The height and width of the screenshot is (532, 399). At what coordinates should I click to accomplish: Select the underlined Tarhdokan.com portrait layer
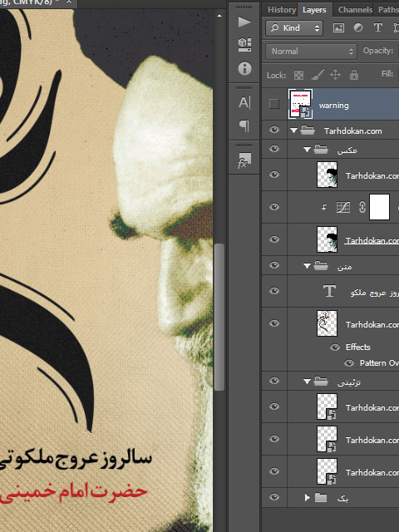point(372,240)
